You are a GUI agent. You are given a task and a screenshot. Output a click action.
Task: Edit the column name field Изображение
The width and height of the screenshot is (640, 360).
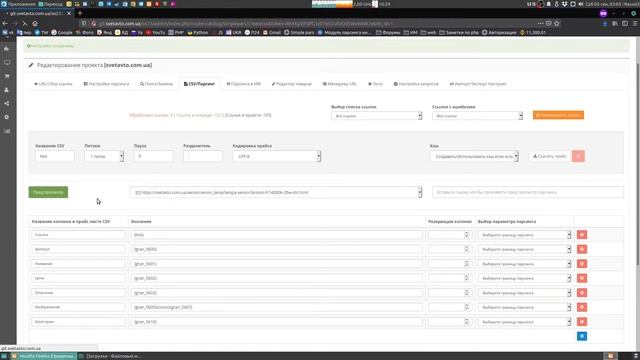[x=78, y=307]
